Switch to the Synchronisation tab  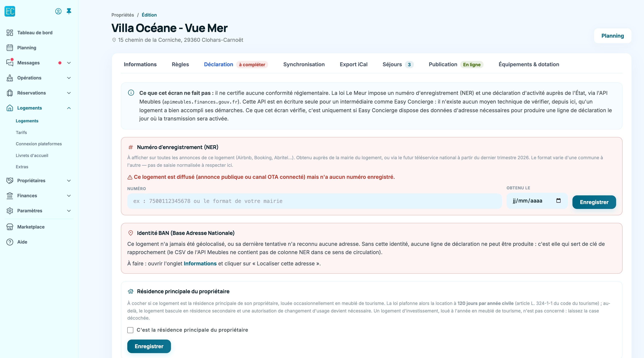(304, 64)
